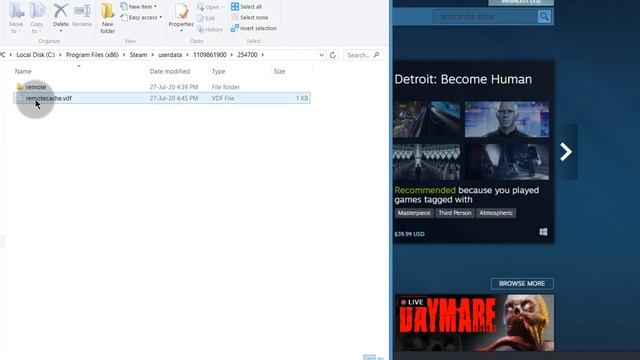Click Select all in the ribbon
640x360 pixels.
point(246,7)
